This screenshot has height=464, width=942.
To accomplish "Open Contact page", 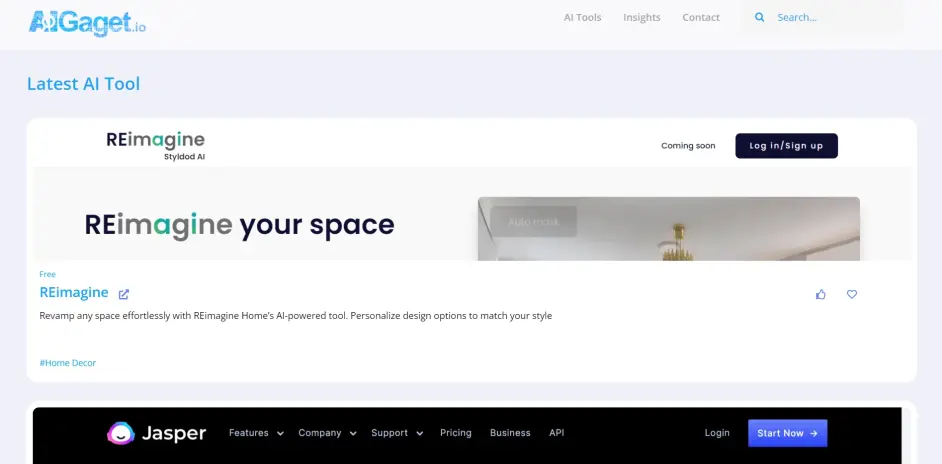I will tap(700, 17).
